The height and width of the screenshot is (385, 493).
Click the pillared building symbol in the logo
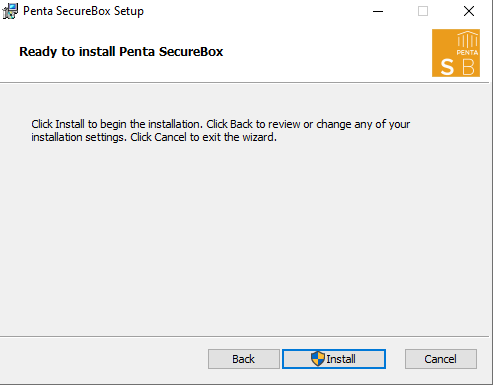pyautogui.click(x=467, y=39)
